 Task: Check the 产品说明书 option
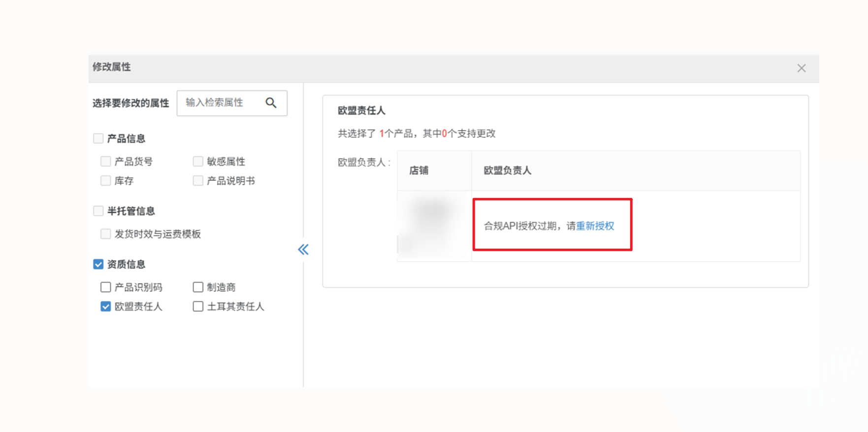click(x=198, y=181)
